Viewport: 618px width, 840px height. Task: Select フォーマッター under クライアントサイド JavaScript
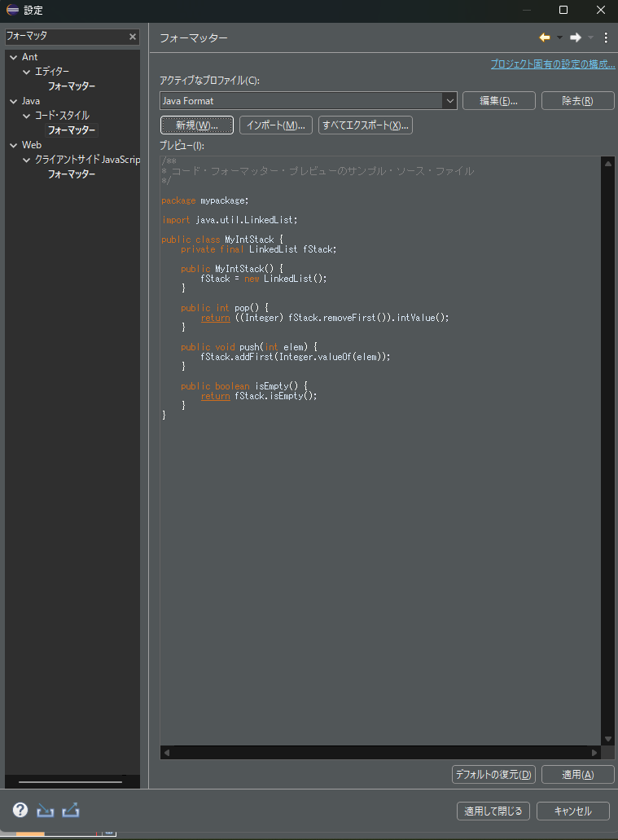(x=71, y=174)
